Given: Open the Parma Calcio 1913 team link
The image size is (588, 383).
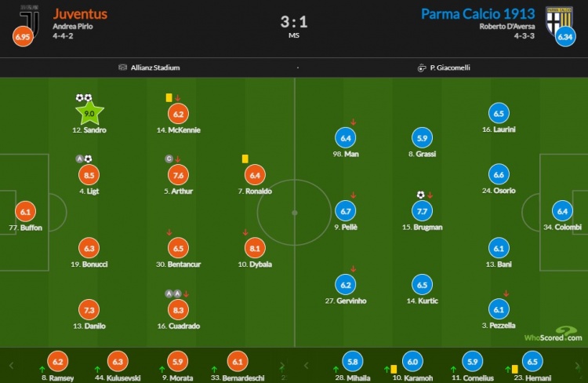Looking at the screenshot, I should (x=477, y=14).
